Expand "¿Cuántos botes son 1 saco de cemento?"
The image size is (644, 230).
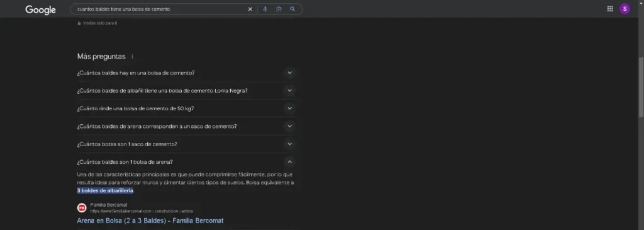(186, 144)
